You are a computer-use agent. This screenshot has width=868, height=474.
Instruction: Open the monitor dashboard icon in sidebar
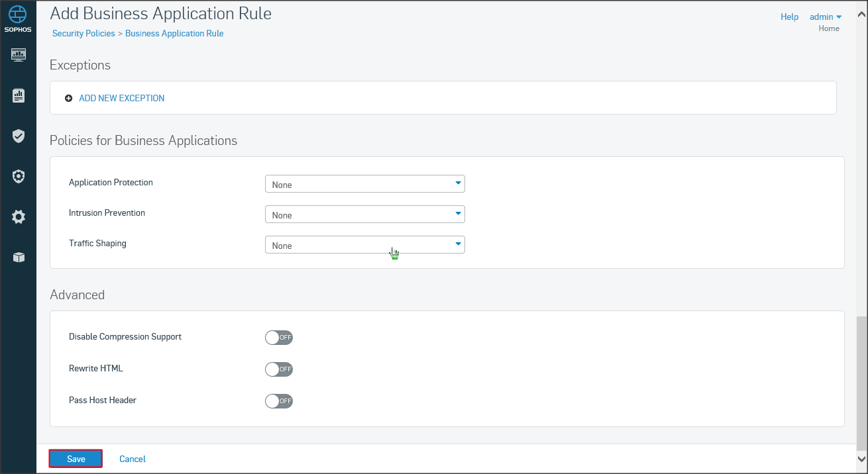19,55
